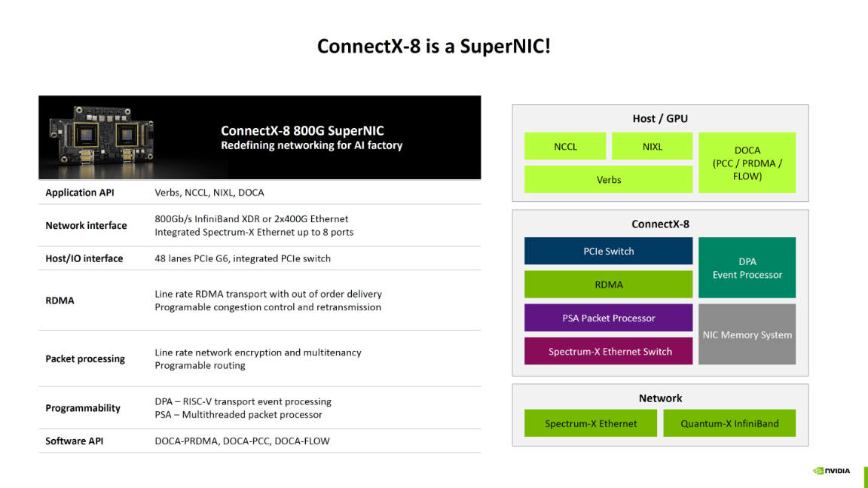Click the Quantum-X InfiniBand block

pyautogui.click(x=729, y=423)
